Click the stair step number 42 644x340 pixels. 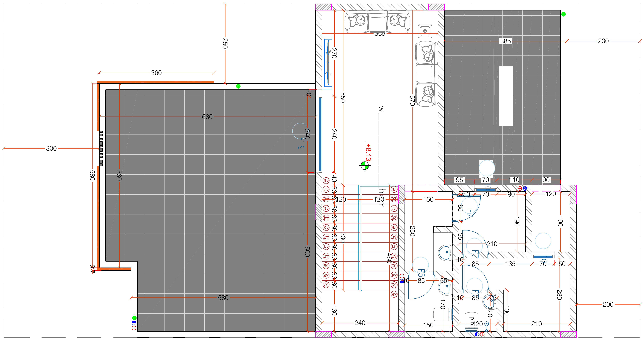(326, 237)
